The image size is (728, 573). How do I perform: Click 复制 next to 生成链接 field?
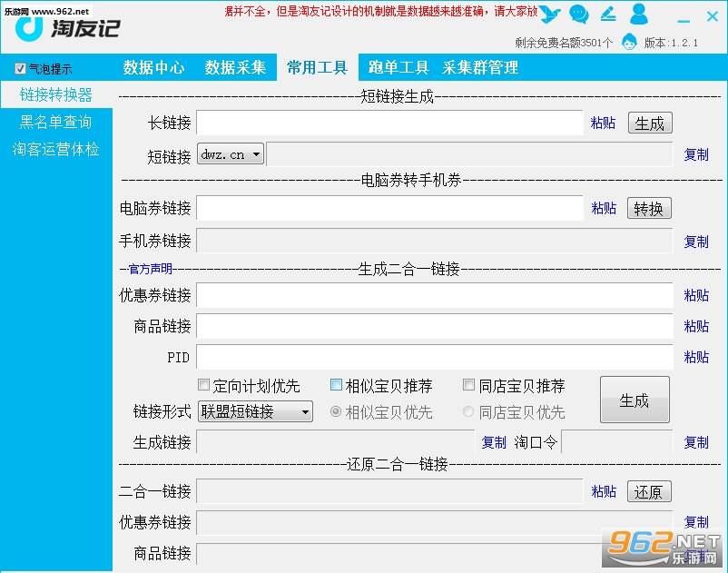pyautogui.click(x=494, y=442)
